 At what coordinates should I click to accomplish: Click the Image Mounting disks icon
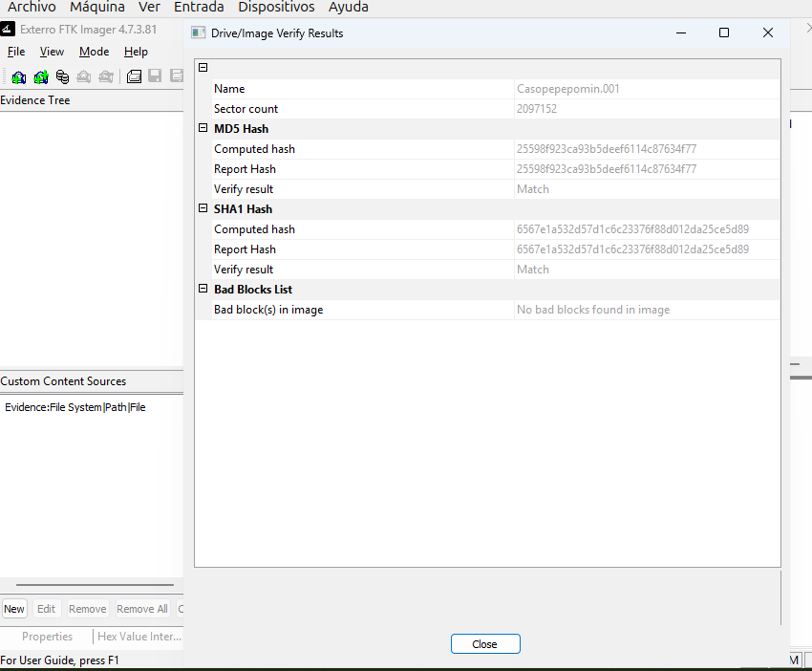pyautogui.click(x=62, y=76)
